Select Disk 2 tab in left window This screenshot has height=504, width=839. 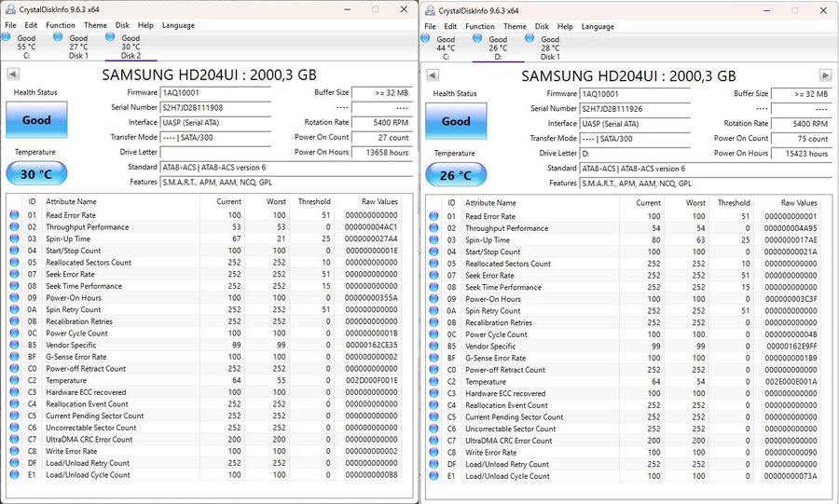click(x=131, y=47)
